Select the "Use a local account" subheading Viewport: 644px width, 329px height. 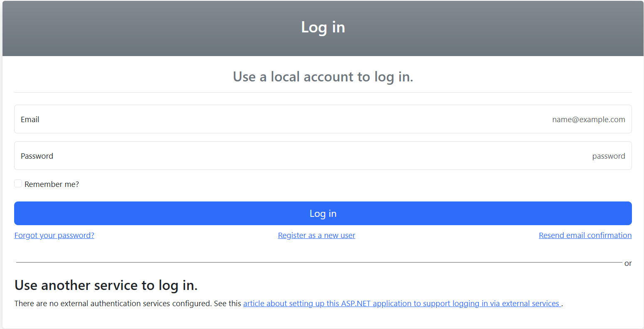pos(323,77)
